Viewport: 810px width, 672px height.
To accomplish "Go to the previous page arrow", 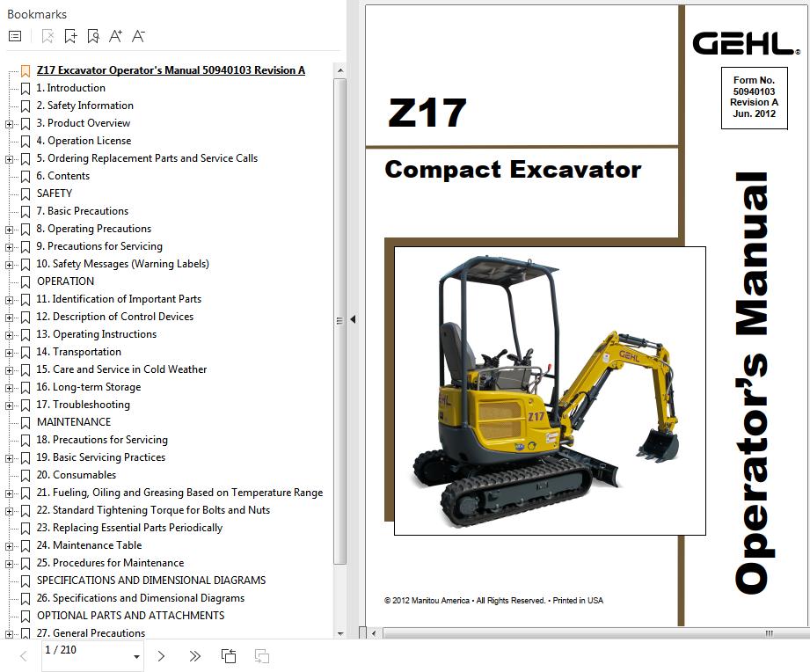I will coord(23,656).
